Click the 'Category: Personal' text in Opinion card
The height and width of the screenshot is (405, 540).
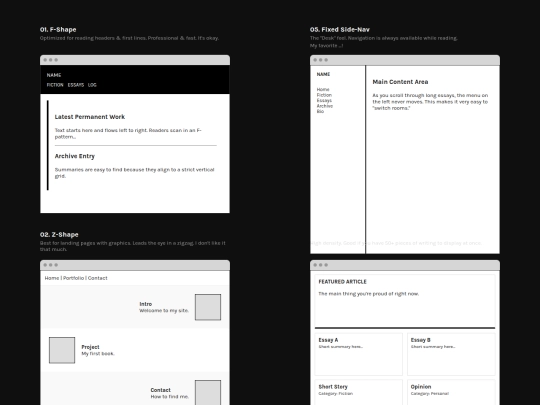(x=430, y=394)
